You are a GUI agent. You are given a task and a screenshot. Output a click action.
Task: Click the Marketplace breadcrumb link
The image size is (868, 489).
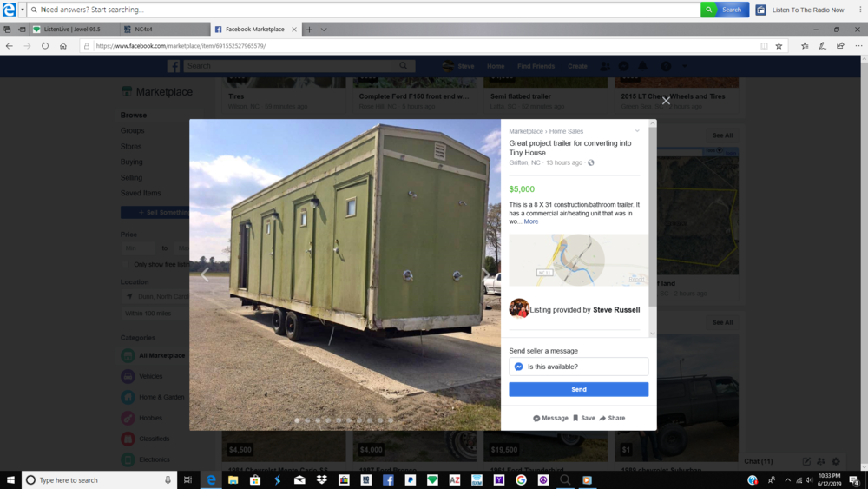pyautogui.click(x=526, y=131)
